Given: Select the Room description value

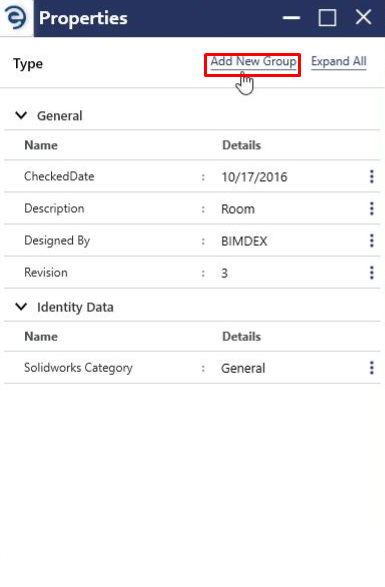Looking at the screenshot, I should [238, 209].
